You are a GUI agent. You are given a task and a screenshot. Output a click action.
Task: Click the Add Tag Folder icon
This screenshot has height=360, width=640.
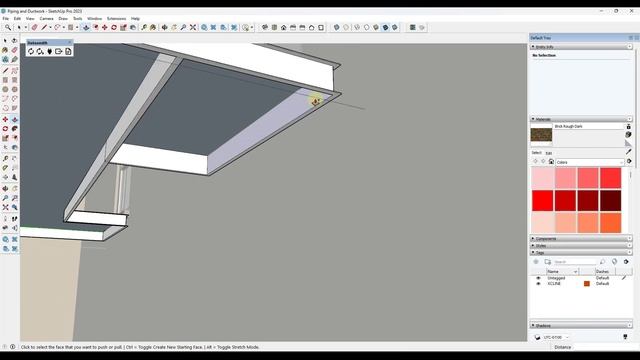click(548, 262)
